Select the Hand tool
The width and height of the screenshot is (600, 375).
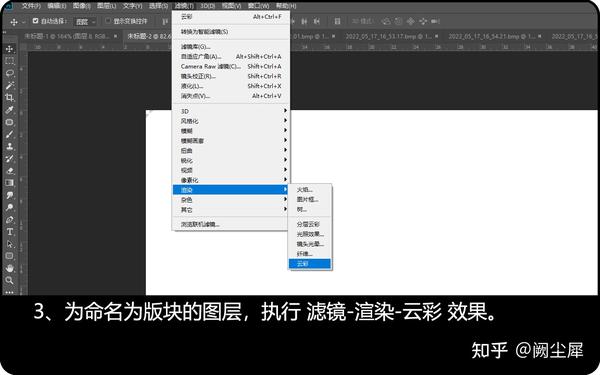(10, 268)
